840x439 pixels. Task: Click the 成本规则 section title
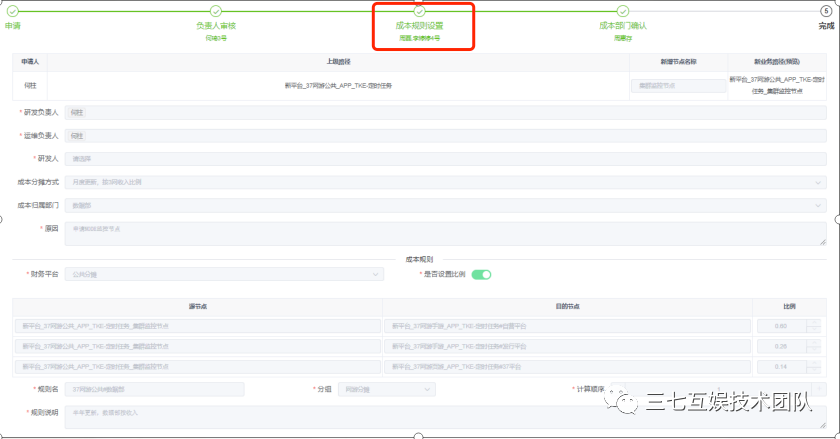pyautogui.click(x=419, y=259)
